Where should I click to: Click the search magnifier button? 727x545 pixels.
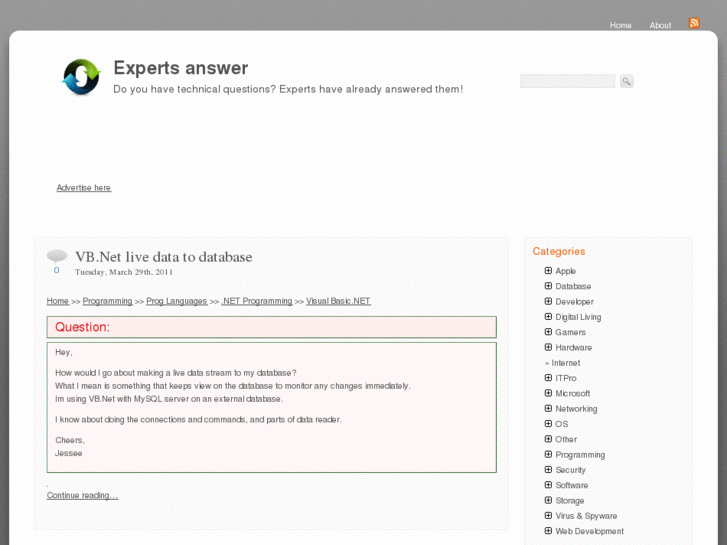[626, 81]
